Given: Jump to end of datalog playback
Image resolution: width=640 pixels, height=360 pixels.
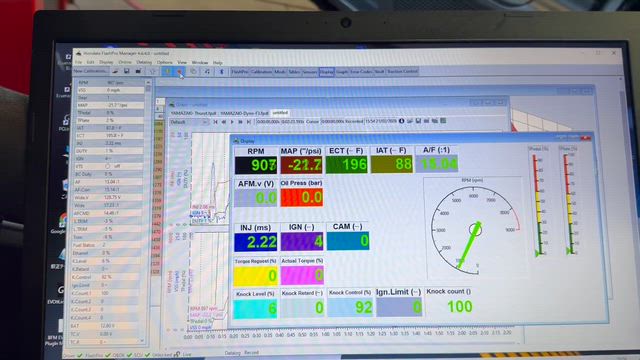Looking at the screenshot, I should (x=249, y=122).
